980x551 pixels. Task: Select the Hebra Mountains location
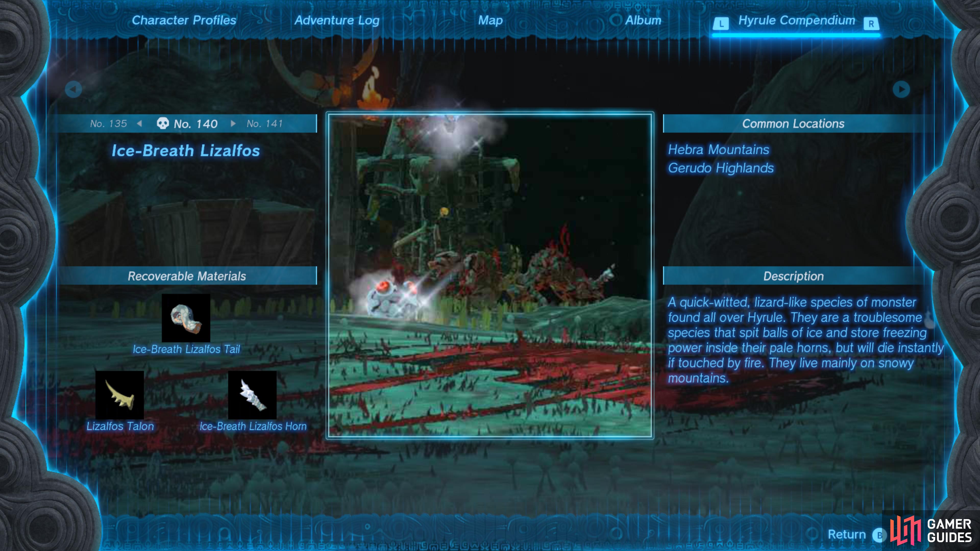click(719, 149)
